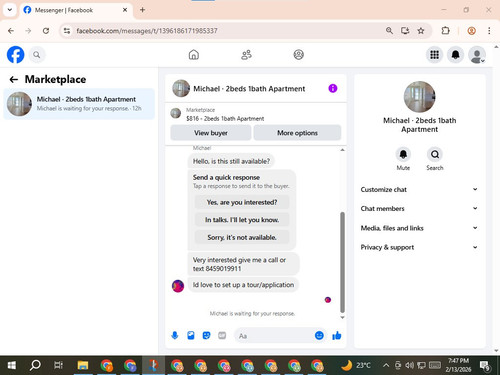Open the notifications bell in top bar
Image resolution: width=500 pixels, height=375 pixels.
(x=455, y=55)
